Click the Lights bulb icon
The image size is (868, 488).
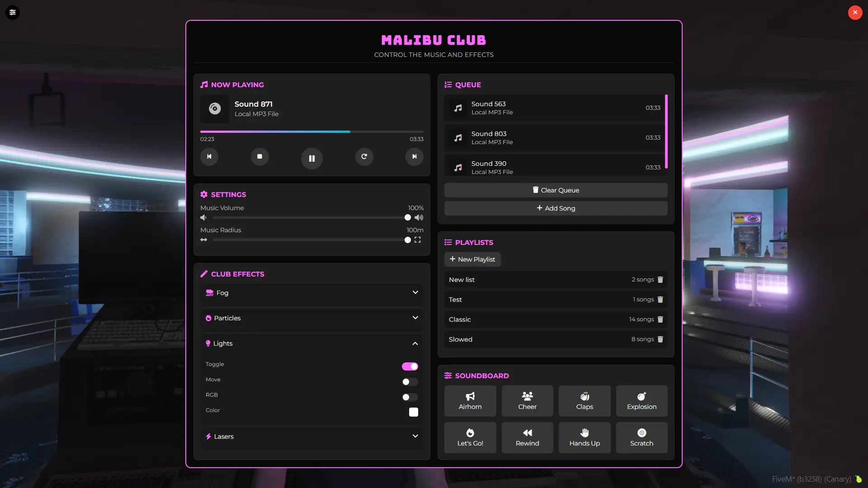point(208,343)
